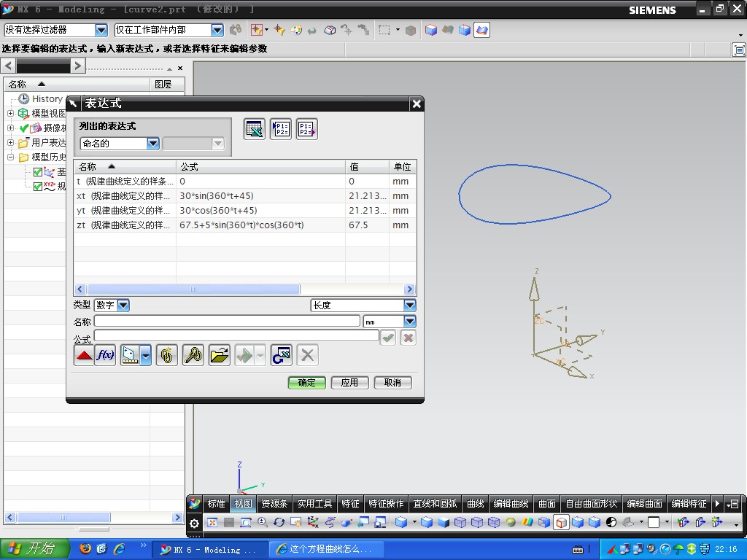
Task: Click the 取消 Cancel button
Action: click(392, 382)
